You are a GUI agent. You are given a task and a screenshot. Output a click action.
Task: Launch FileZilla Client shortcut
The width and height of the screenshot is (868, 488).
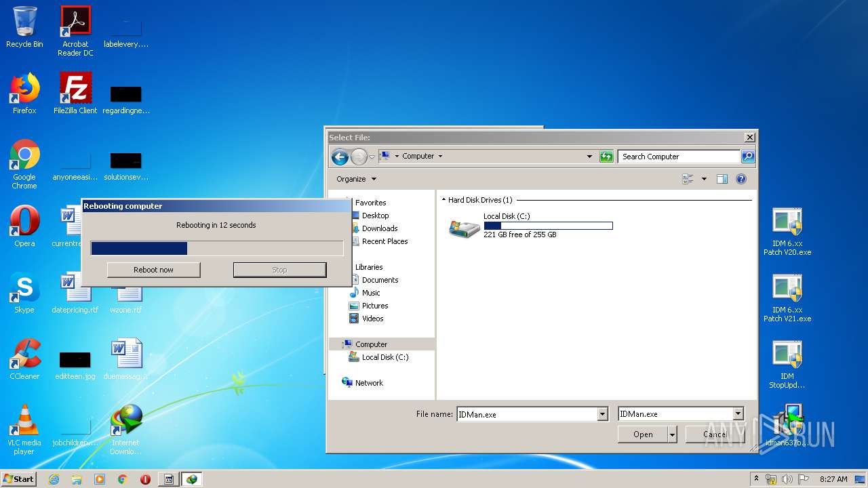pyautogui.click(x=75, y=94)
